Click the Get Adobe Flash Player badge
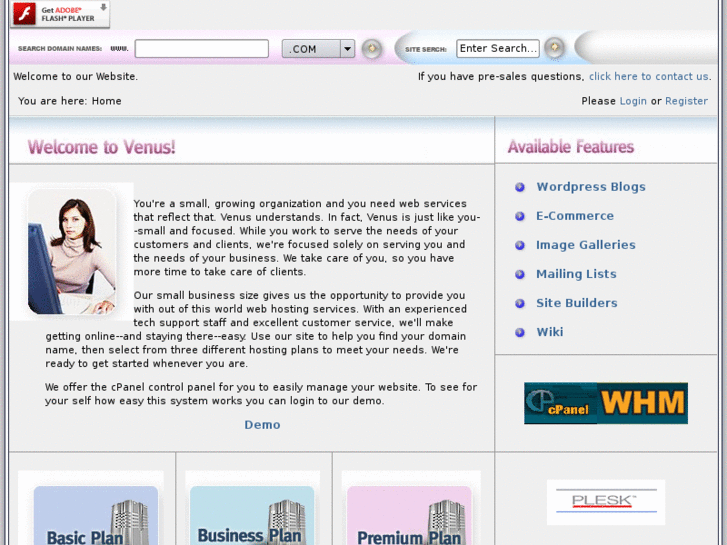727x545 pixels. pyautogui.click(x=60, y=14)
